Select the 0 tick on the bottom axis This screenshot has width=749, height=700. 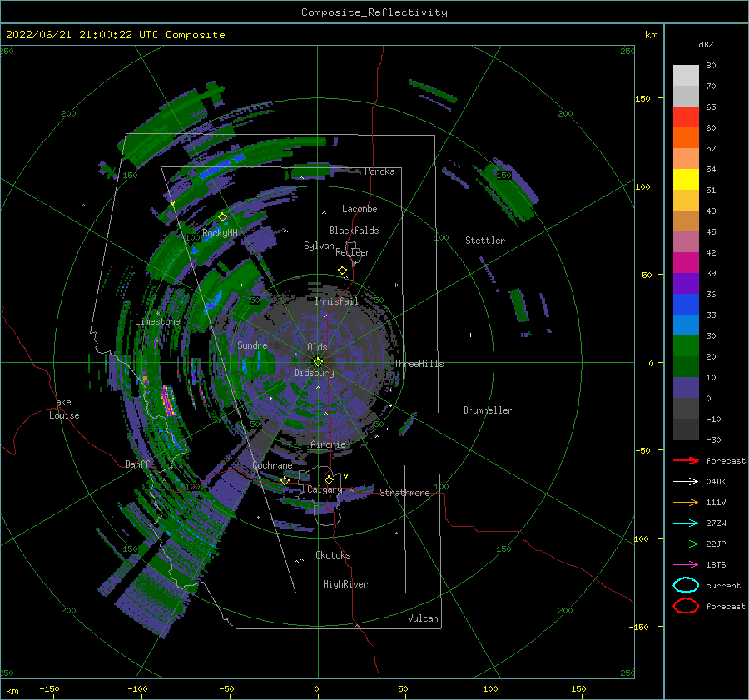point(316,688)
